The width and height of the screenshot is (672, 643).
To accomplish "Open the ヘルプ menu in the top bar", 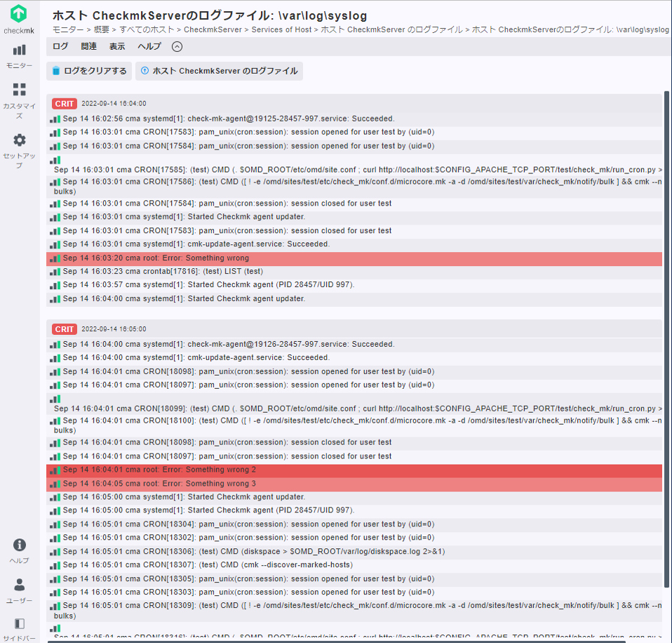I will [x=149, y=46].
